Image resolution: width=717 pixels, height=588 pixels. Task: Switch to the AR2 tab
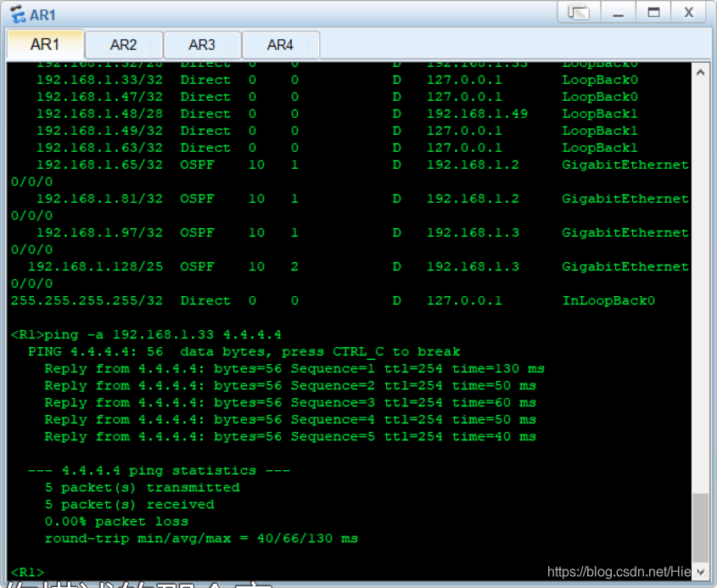click(x=124, y=44)
